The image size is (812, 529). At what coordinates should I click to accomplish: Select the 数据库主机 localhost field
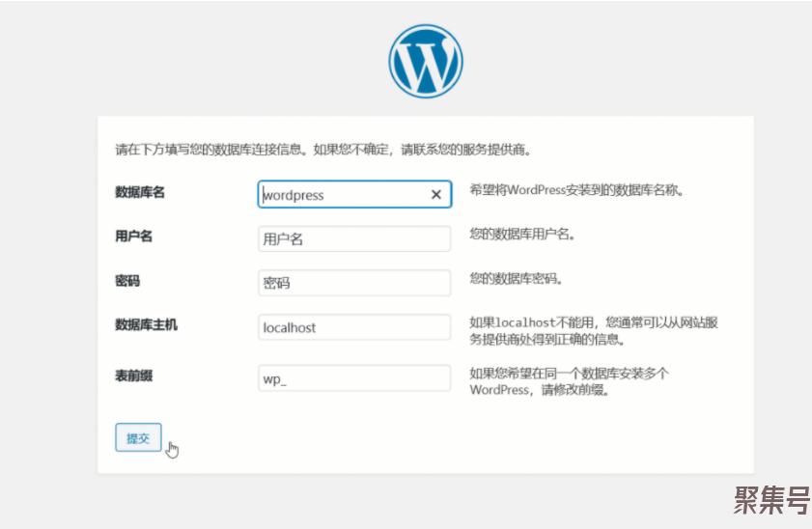click(x=354, y=327)
